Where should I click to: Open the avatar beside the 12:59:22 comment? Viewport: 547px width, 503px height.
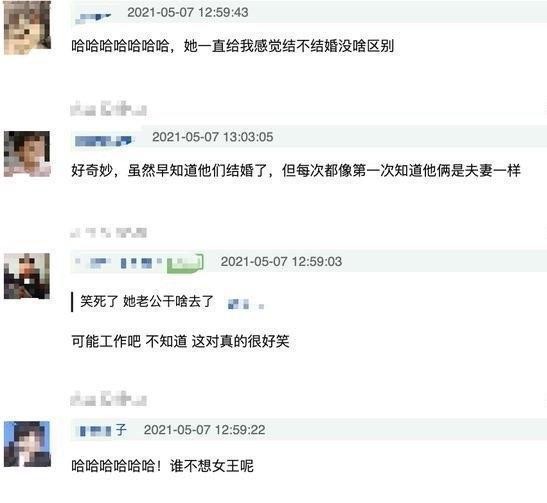click(27, 444)
